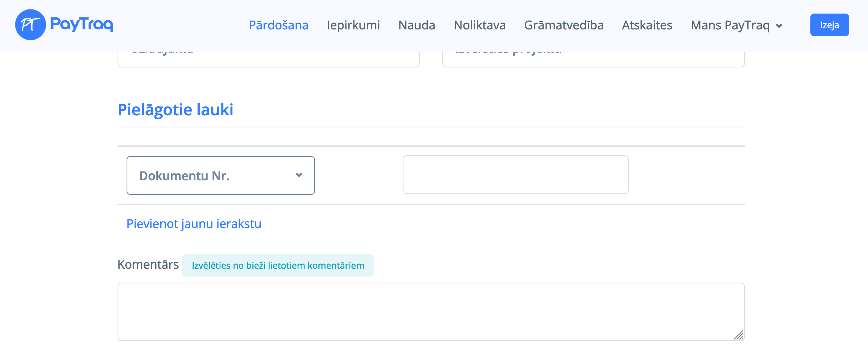Click inside the Komentārs text area

coord(431,312)
